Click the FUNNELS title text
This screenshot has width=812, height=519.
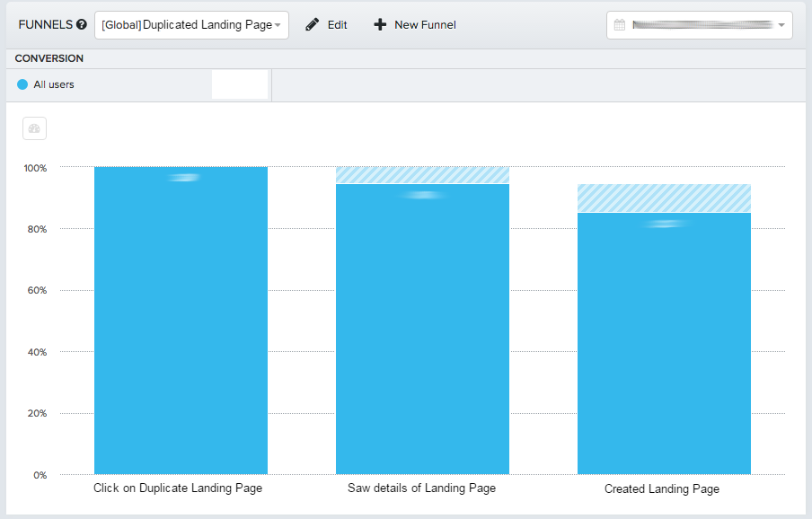(x=46, y=24)
